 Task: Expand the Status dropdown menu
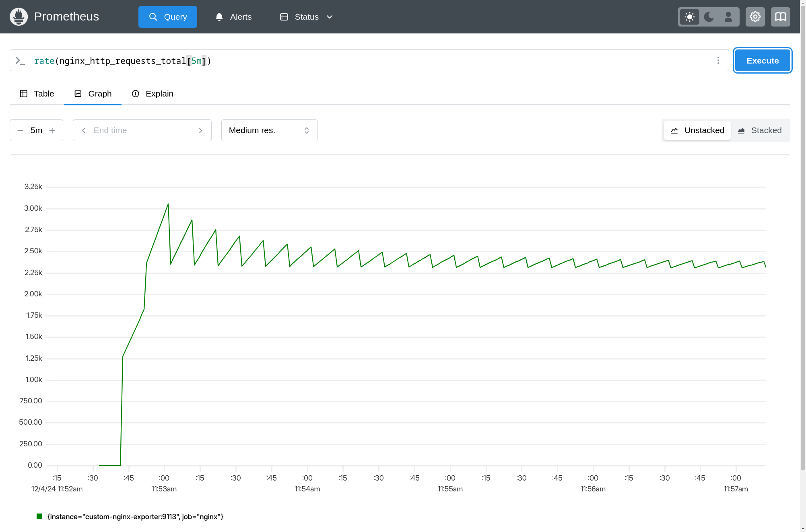[306, 17]
